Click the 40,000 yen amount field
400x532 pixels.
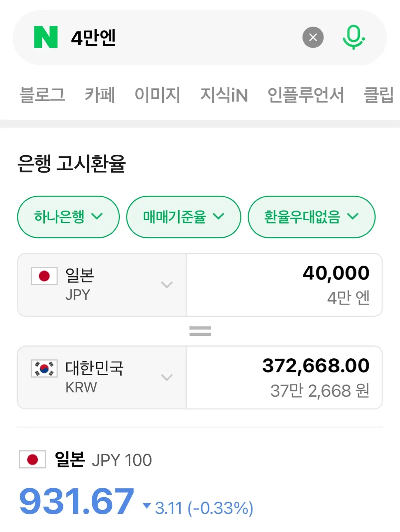coord(284,285)
